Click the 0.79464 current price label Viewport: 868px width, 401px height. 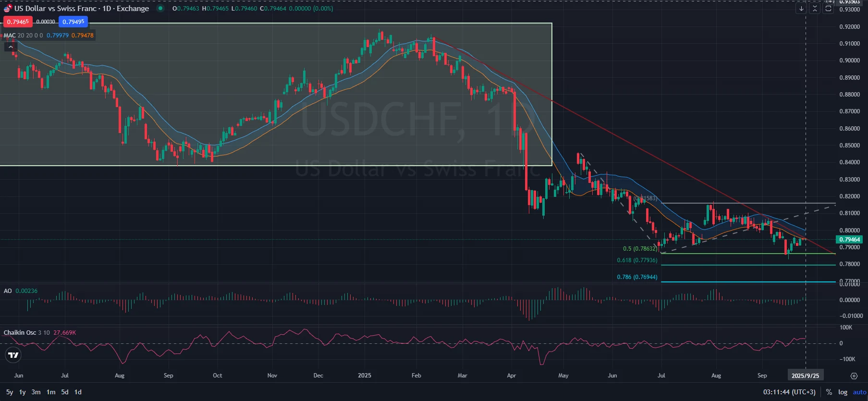pos(849,239)
